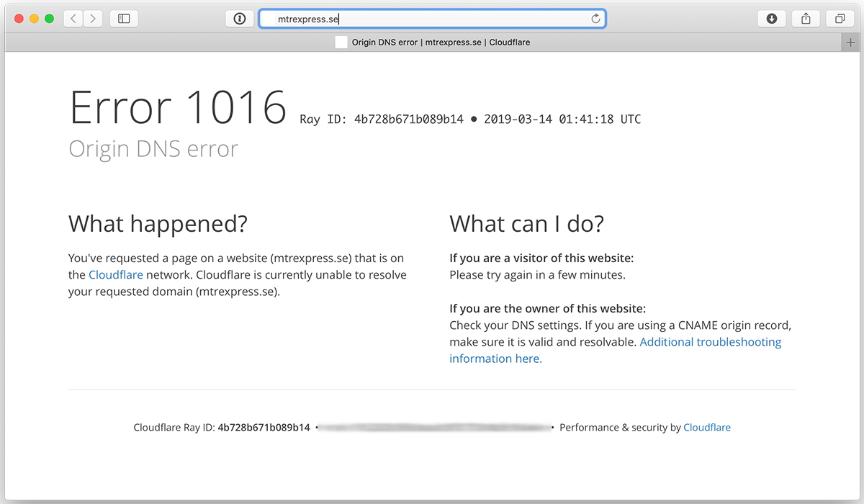
Task: Show the downloads list
Action: [772, 19]
